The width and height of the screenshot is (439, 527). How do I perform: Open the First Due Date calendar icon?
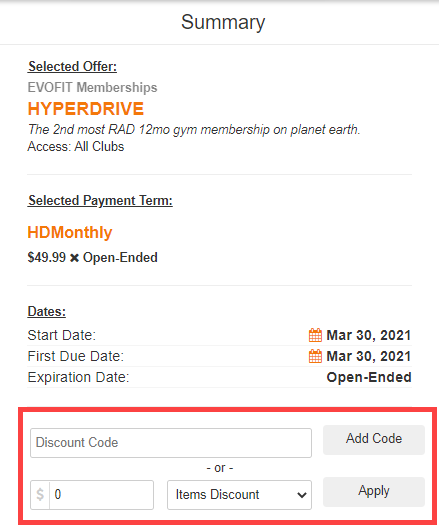[315, 356]
